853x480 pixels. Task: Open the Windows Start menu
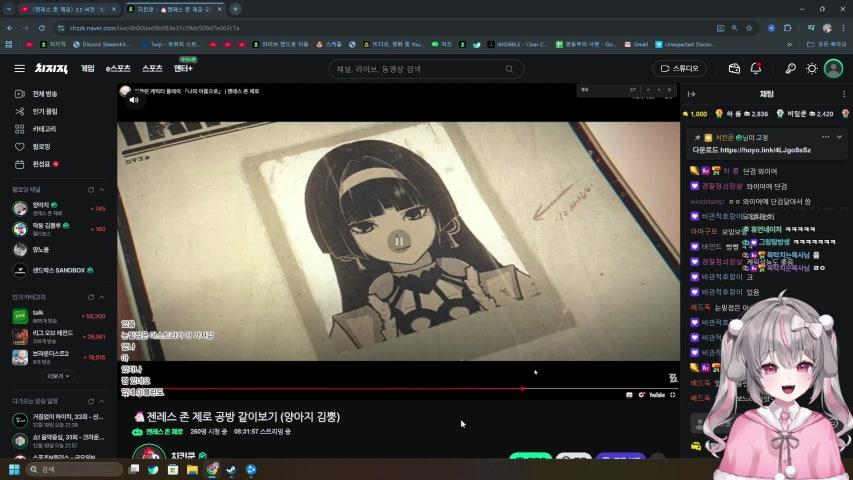[x=14, y=469]
